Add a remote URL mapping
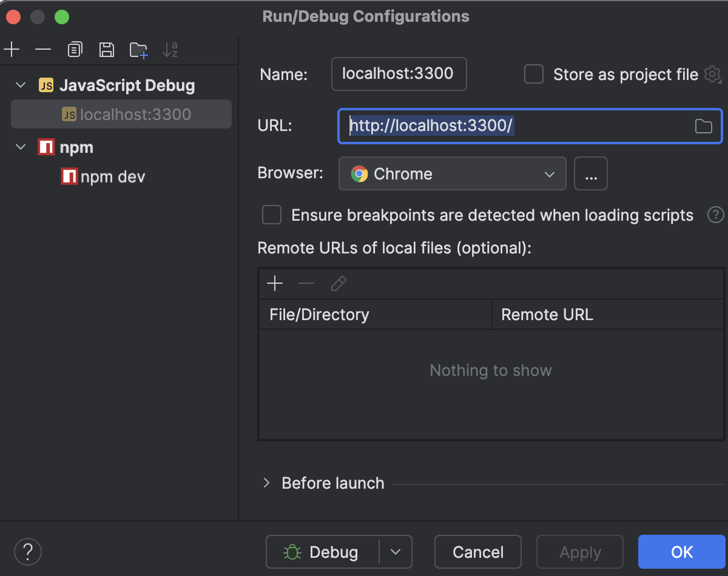This screenshot has width=728, height=576. [x=274, y=283]
